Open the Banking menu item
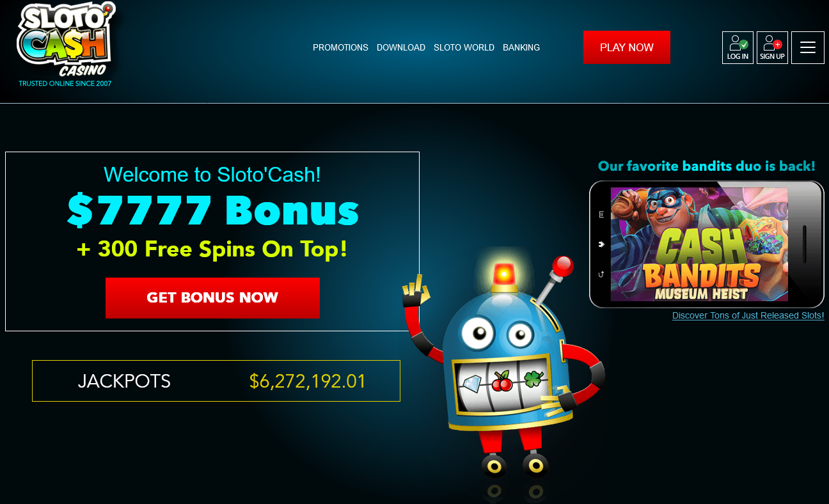The width and height of the screenshot is (829, 504). (521, 47)
